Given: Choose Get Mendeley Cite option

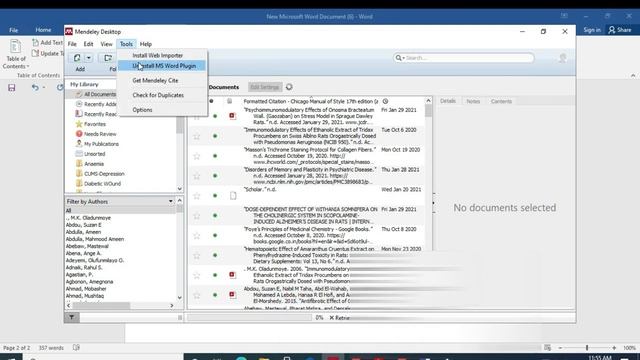Looking at the screenshot, I should coord(155,80).
